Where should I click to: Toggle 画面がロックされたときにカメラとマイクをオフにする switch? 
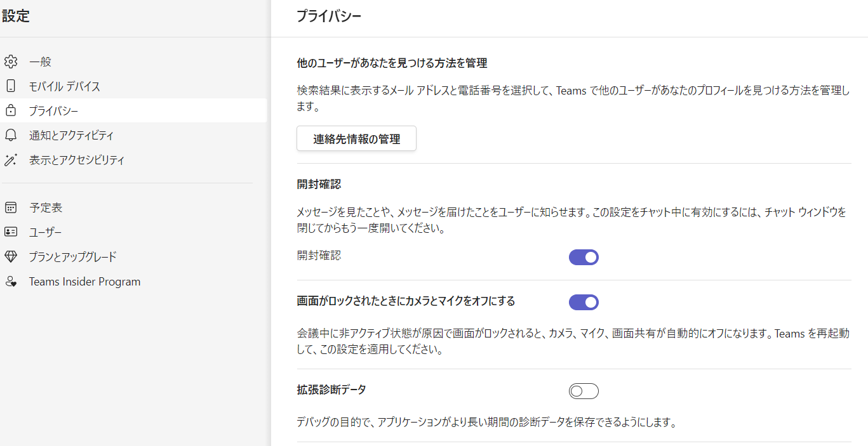(x=584, y=302)
